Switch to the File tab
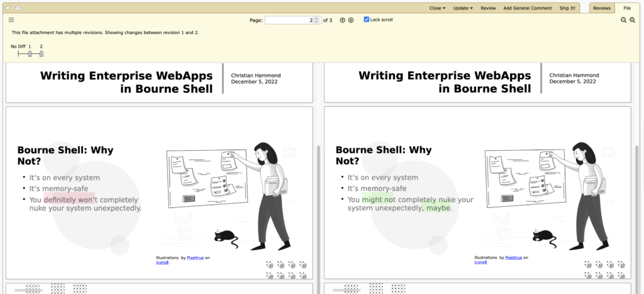Image resolution: width=644 pixels, height=294 pixels. [x=627, y=8]
